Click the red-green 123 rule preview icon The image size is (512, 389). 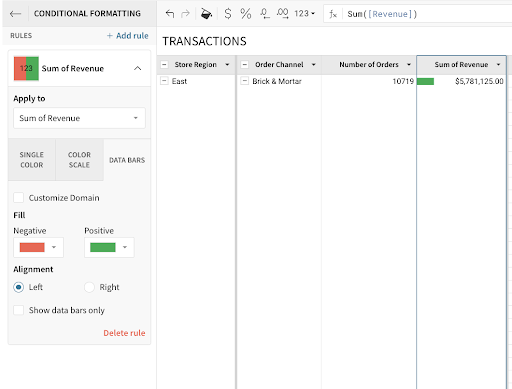tap(26, 68)
